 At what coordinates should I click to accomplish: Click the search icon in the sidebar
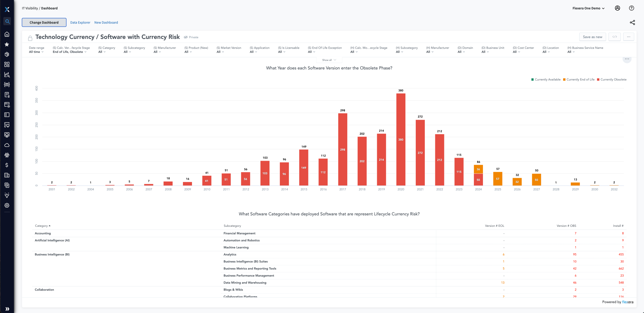(x=7, y=21)
